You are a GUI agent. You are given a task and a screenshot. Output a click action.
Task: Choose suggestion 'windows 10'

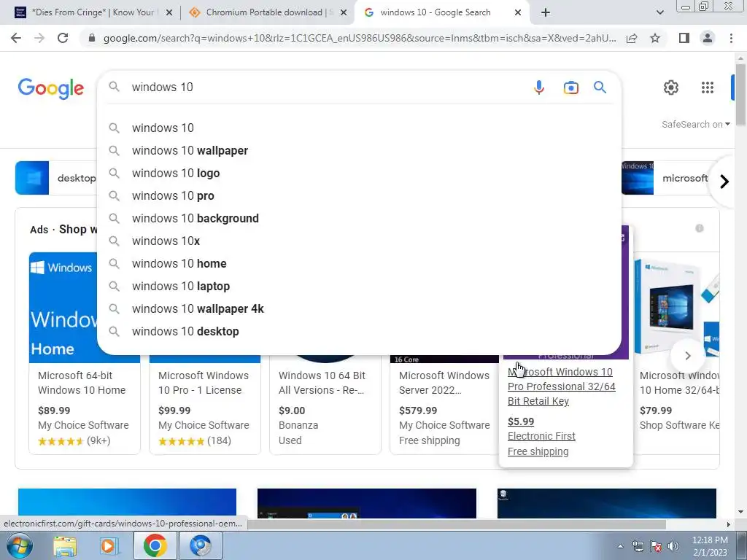click(359, 128)
